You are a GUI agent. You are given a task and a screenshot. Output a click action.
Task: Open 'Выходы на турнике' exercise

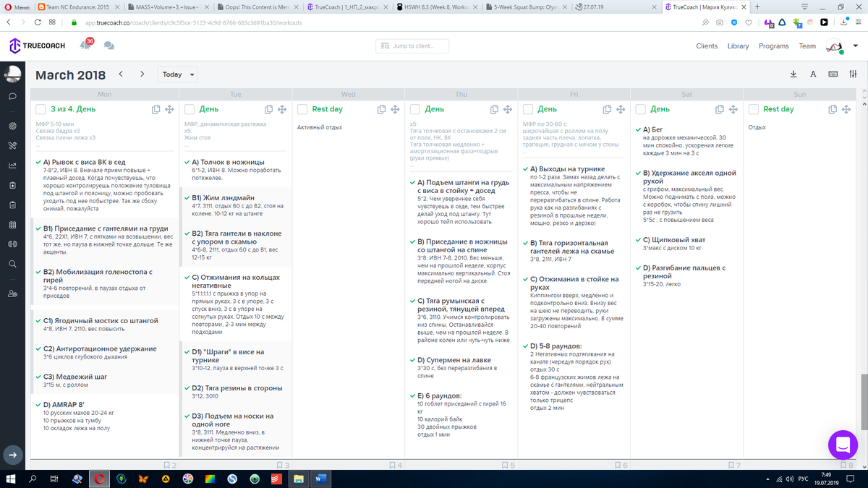click(566, 168)
